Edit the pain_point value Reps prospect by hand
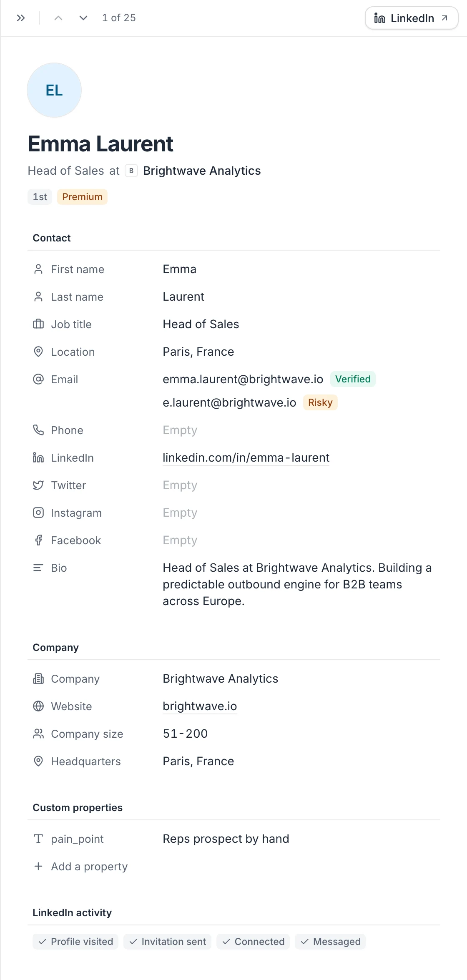The height and width of the screenshot is (980, 467). (x=226, y=839)
